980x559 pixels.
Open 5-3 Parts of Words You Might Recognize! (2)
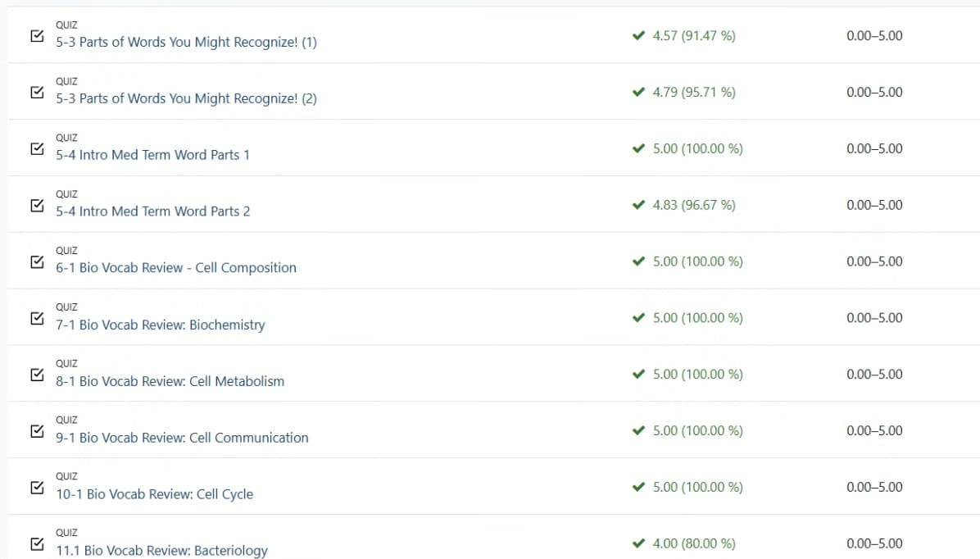[x=186, y=99]
